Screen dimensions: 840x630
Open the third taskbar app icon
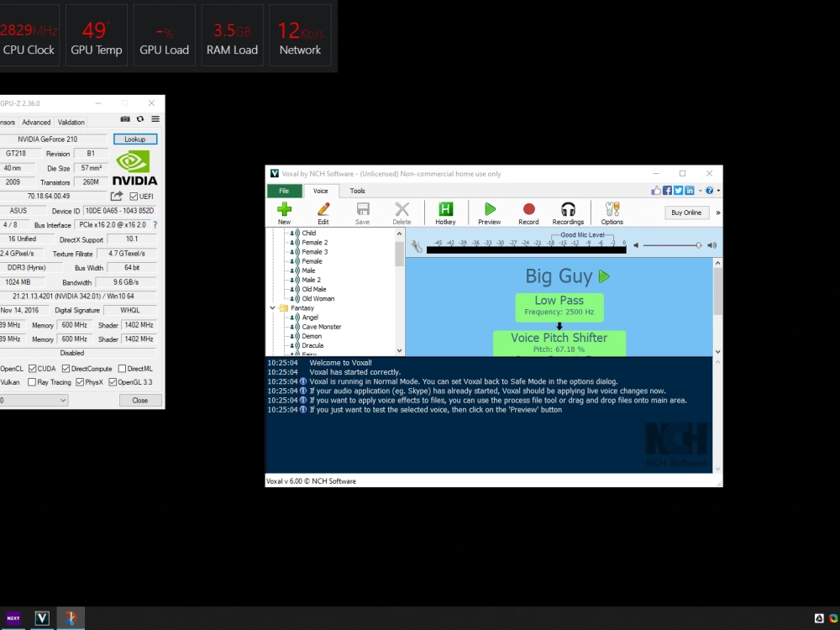(71, 617)
